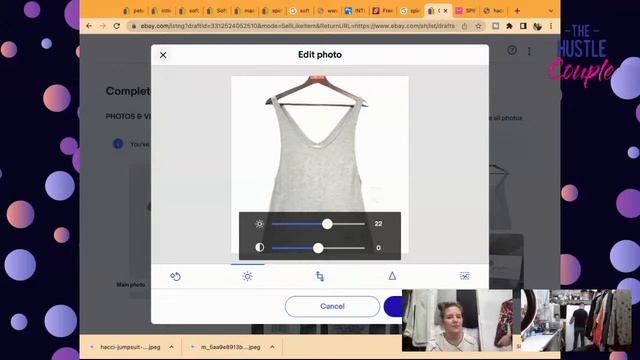Click the contrast half-circle icon
Image resolution: width=640 pixels, height=360 pixels.
(x=260, y=247)
